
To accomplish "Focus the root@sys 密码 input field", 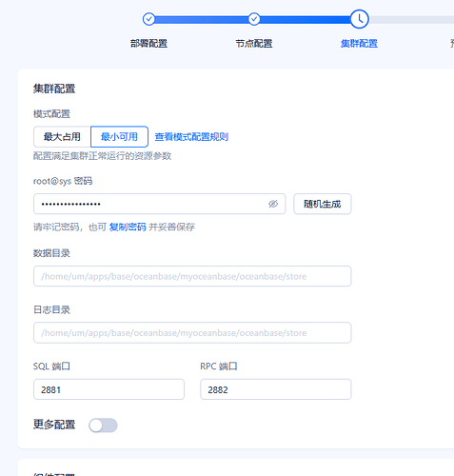I will tap(160, 204).
